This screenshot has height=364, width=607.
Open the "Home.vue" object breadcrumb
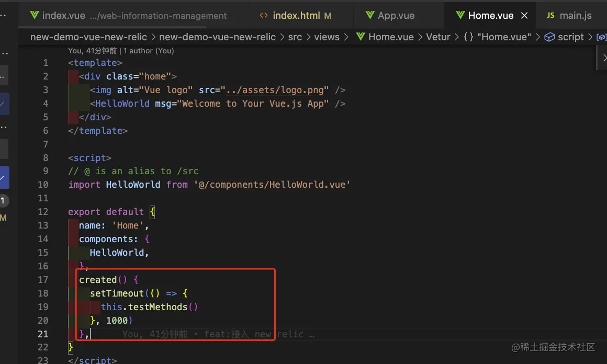coord(504,37)
